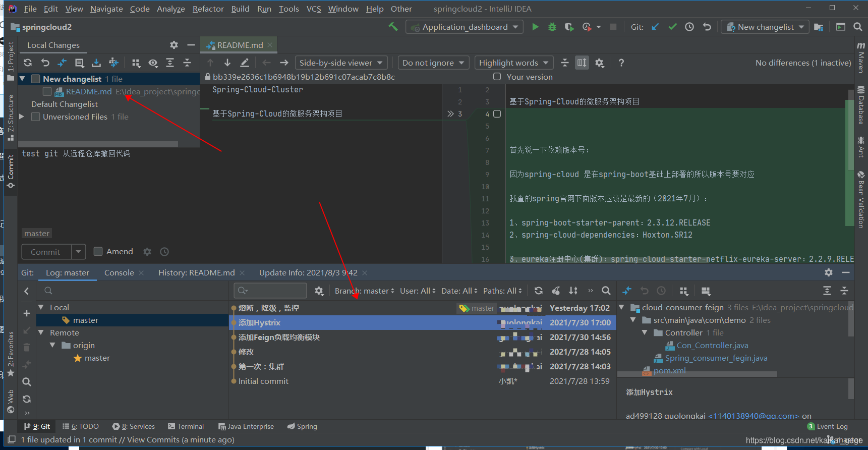This screenshot has width=868, height=450.
Task: Switch to the Console tab
Action: coord(119,272)
